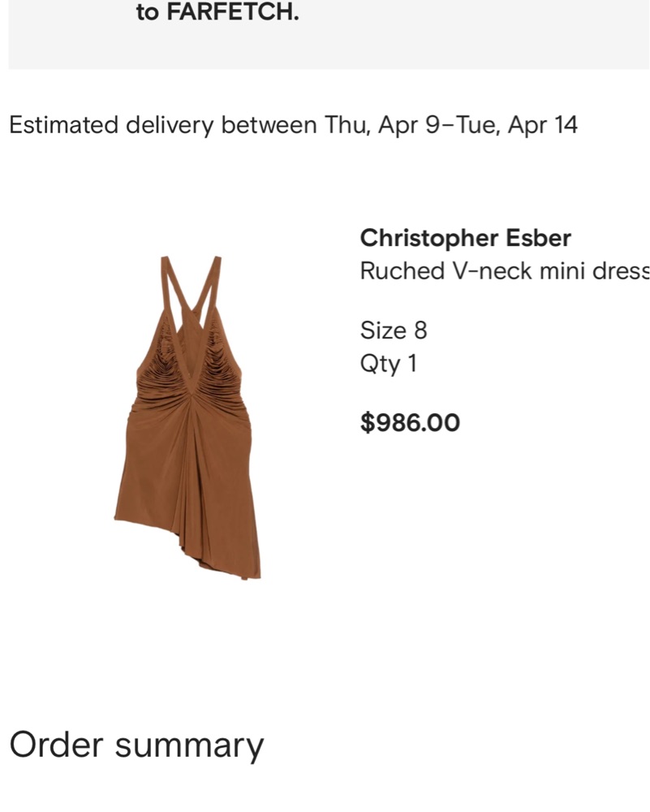The width and height of the screenshot is (650, 812).
Task: Open the brown dress product image
Action: pos(187,417)
